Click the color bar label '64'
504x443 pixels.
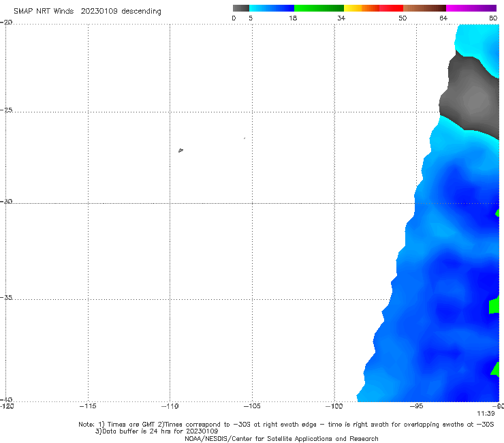click(x=443, y=18)
